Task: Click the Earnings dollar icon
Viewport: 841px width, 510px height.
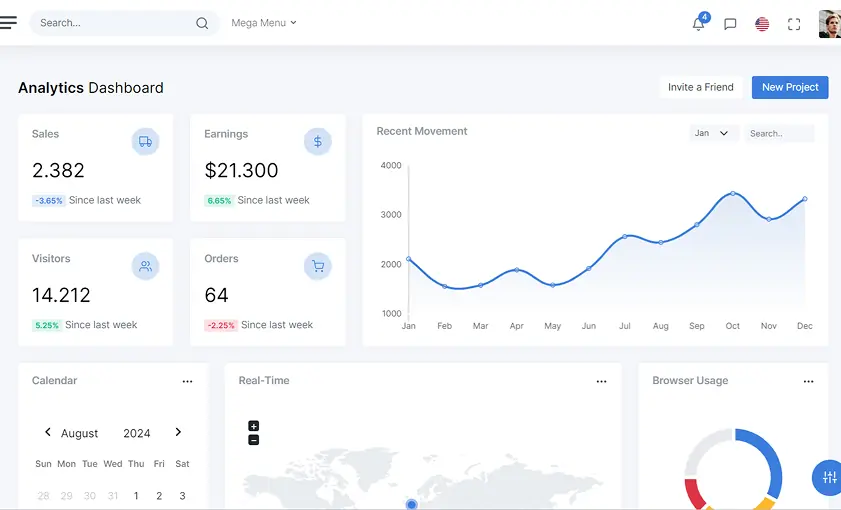Action: (317, 142)
